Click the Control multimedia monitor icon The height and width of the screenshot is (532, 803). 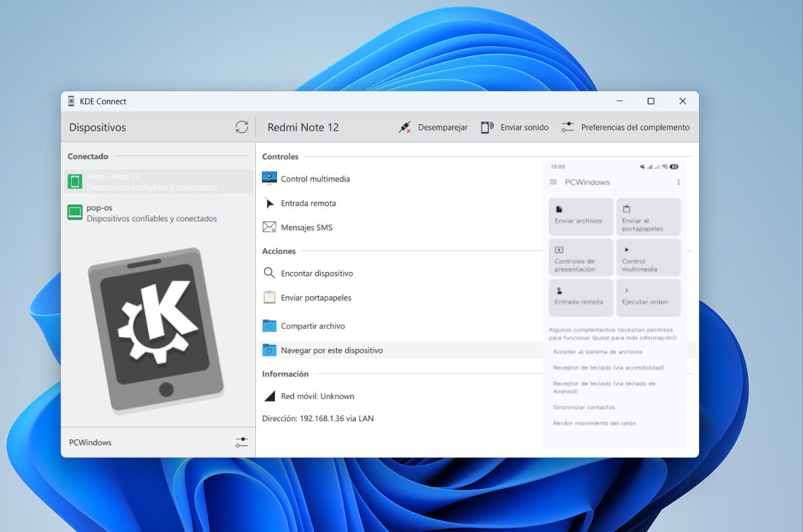pyautogui.click(x=269, y=178)
